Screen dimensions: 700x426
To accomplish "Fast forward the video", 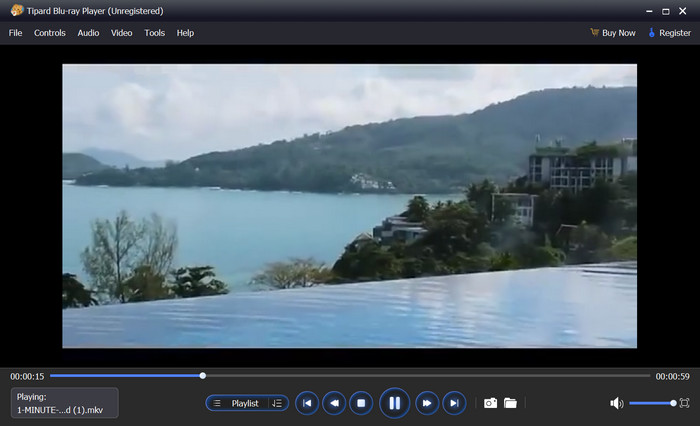I will point(426,403).
